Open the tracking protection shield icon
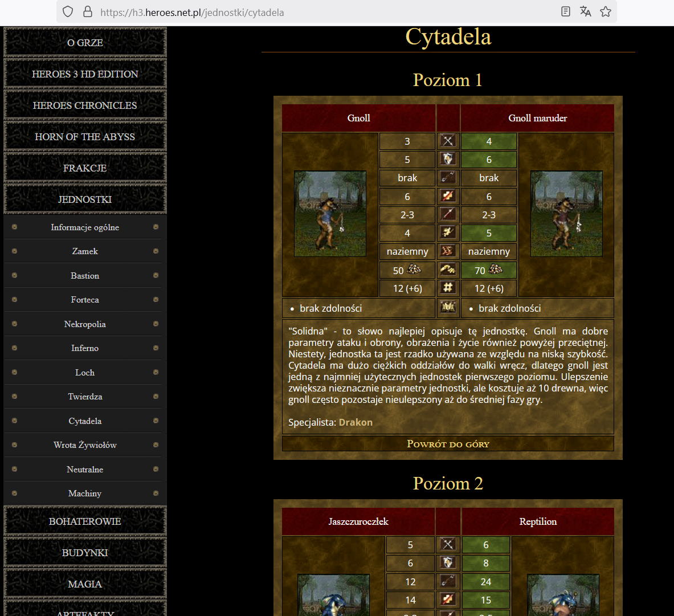Image resolution: width=674 pixels, height=616 pixels. (68, 11)
